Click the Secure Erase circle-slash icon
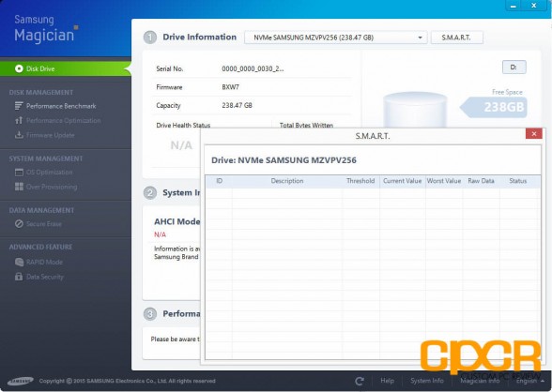This screenshot has width=552, height=392. 19,224
